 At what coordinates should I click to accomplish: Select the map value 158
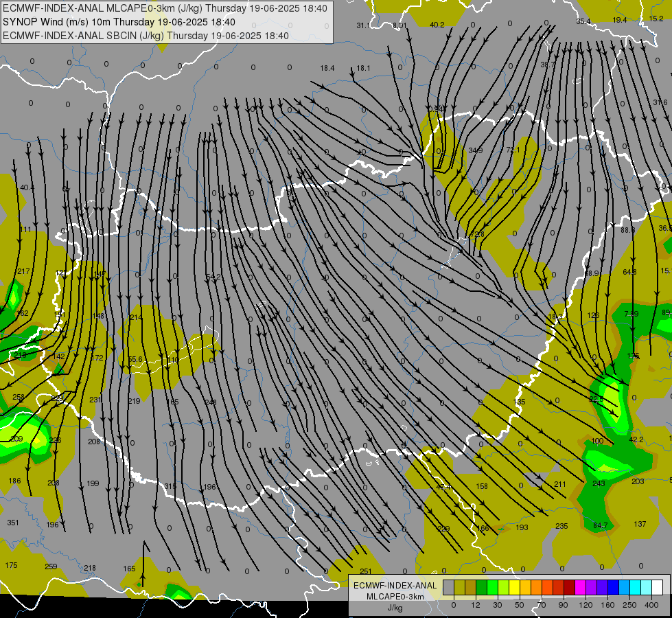(x=482, y=486)
